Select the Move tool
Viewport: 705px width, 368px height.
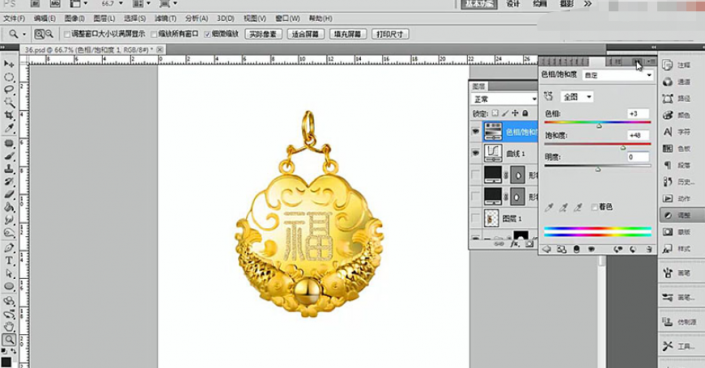9,64
